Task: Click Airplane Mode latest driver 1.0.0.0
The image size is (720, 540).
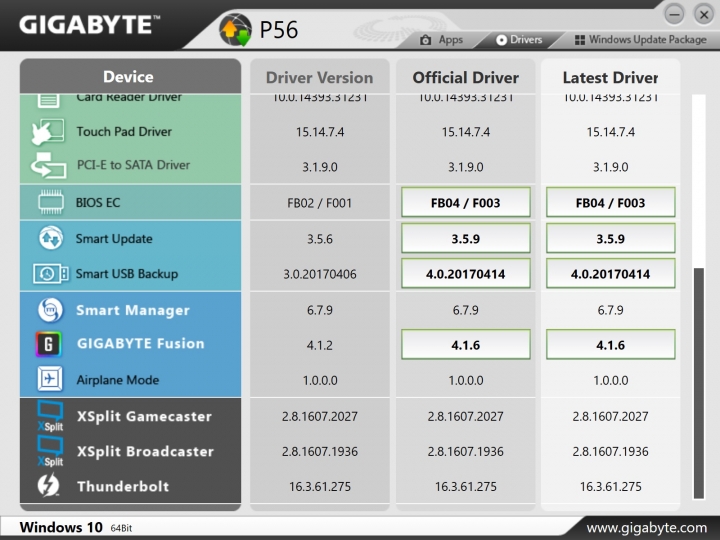Action: pyautogui.click(x=610, y=380)
